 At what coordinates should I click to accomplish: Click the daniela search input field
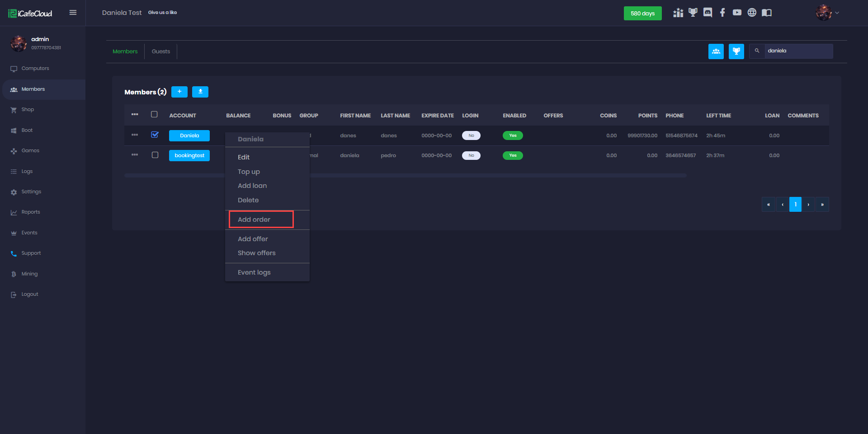click(798, 51)
